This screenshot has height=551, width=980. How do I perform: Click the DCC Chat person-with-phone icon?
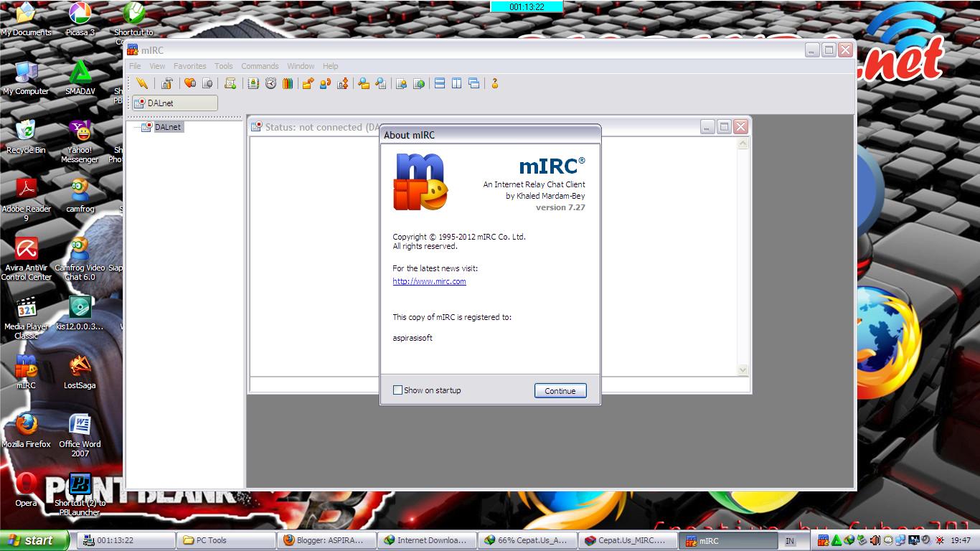pos(325,83)
